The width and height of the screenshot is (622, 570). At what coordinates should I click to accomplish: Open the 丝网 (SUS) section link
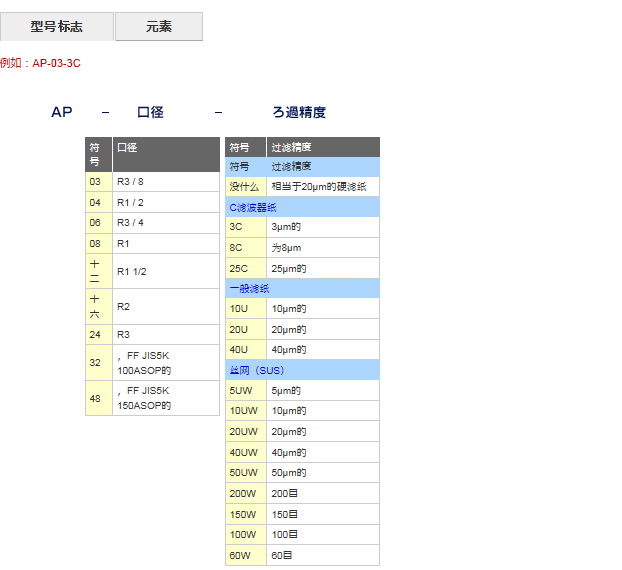257,370
